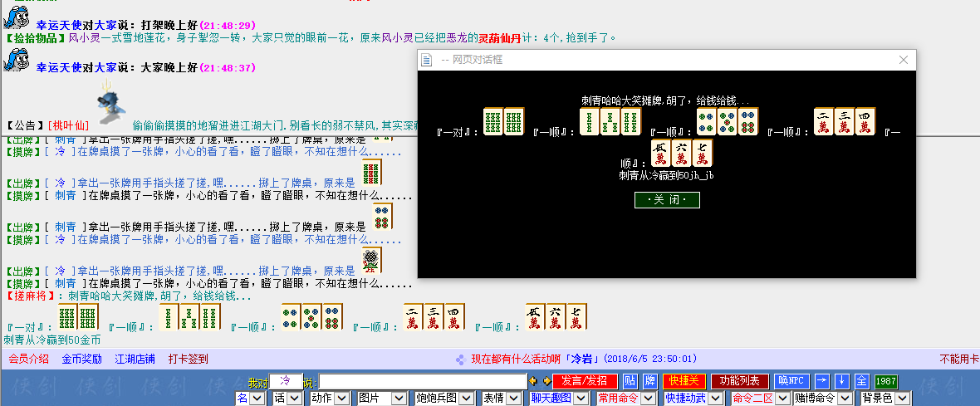980x406 pixels.
Task: Open the 功能列表 function list
Action: (740, 381)
